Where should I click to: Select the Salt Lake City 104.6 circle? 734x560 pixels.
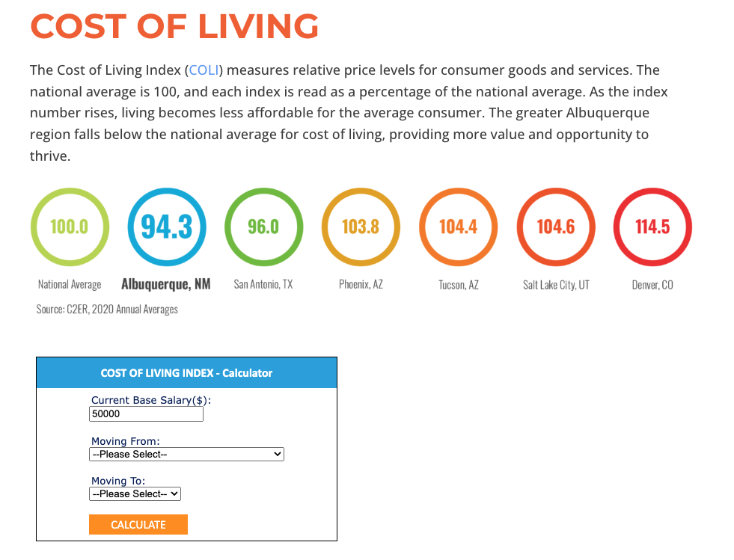(556, 227)
